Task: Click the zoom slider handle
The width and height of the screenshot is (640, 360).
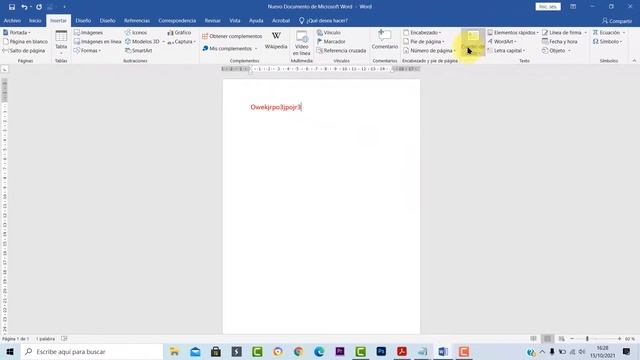Action: 587,339
